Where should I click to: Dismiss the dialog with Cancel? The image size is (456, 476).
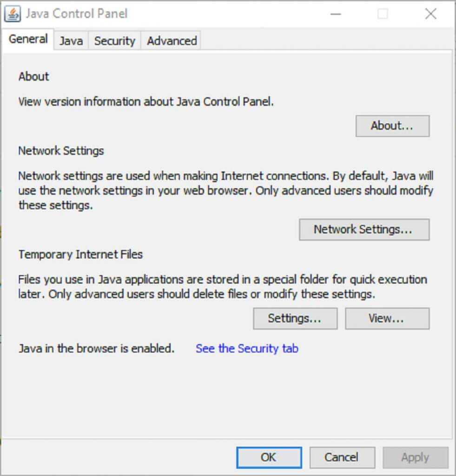pyautogui.click(x=342, y=457)
